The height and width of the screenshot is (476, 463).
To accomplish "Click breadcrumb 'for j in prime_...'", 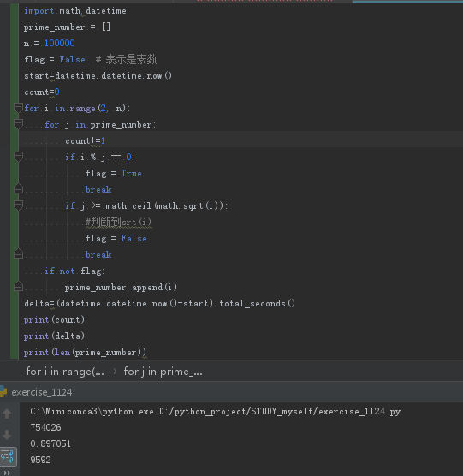I will click(x=163, y=372).
